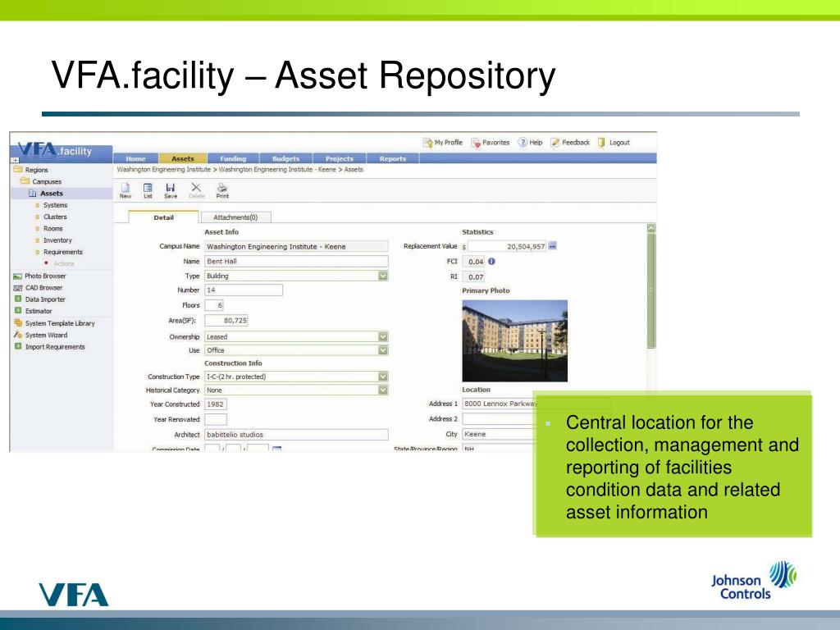Switch to the Reports tab
The height and width of the screenshot is (630, 840).
[393, 158]
